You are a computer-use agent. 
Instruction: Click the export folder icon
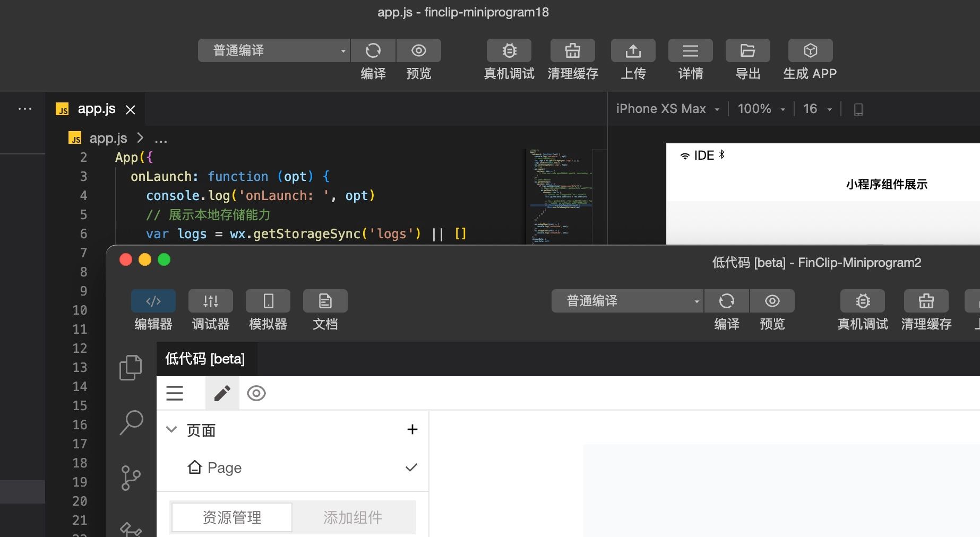pos(747,50)
